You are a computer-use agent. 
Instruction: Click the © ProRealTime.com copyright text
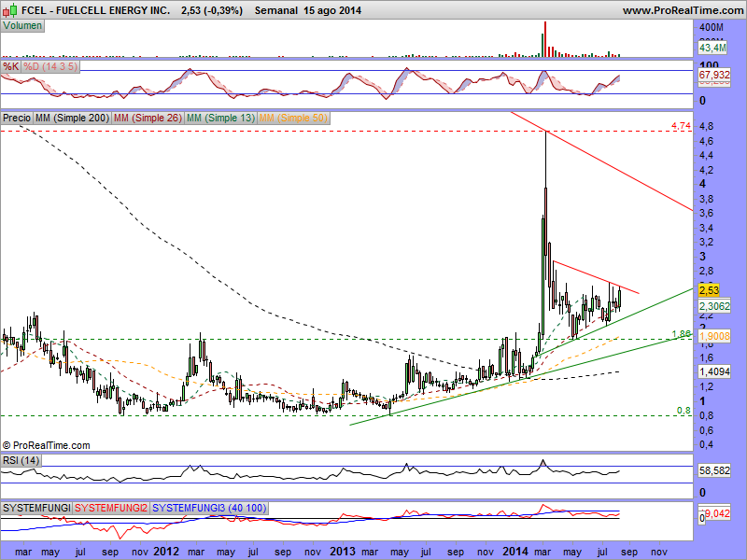(46, 446)
